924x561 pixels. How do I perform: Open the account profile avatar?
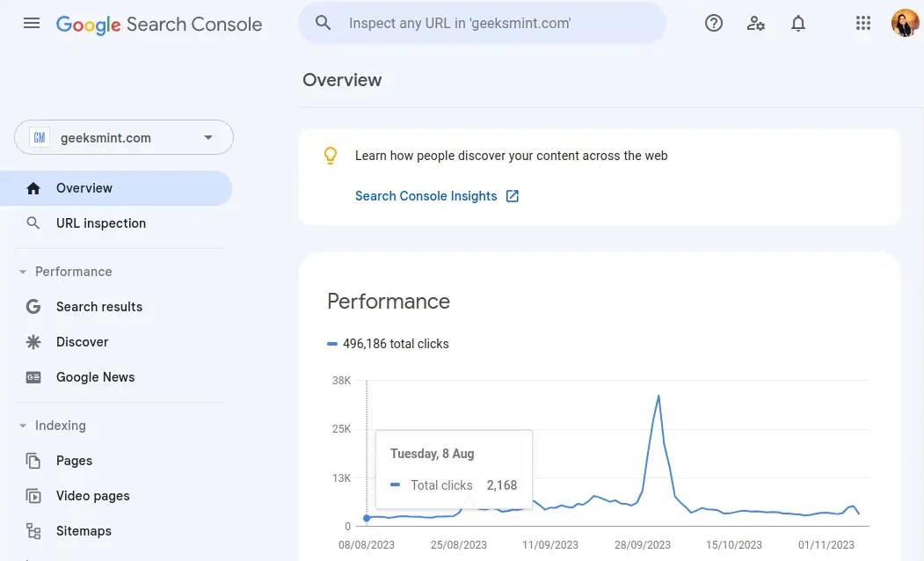point(906,23)
